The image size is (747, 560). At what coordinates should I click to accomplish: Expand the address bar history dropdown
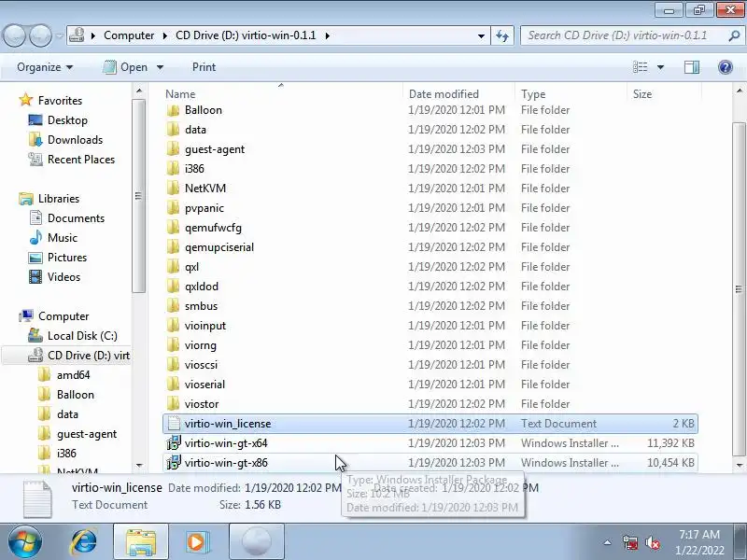(481, 35)
